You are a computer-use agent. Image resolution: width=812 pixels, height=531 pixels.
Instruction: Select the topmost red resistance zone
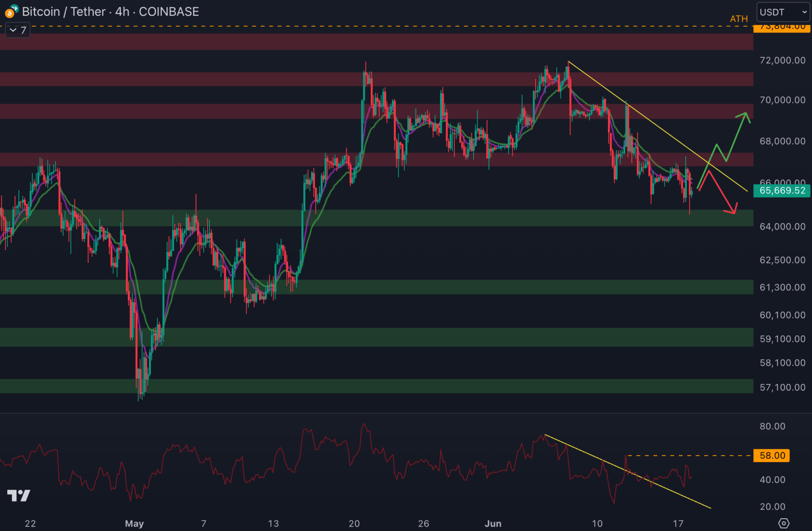(x=374, y=42)
